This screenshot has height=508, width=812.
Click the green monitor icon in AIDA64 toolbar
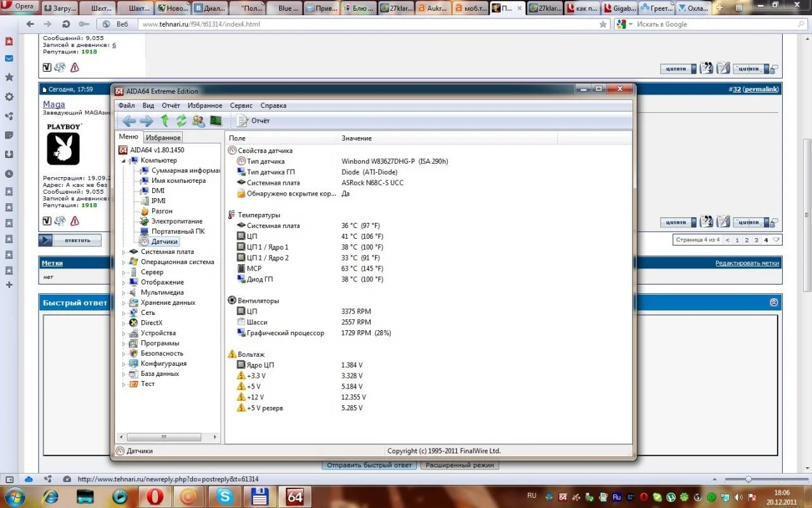pyautogui.click(x=216, y=121)
